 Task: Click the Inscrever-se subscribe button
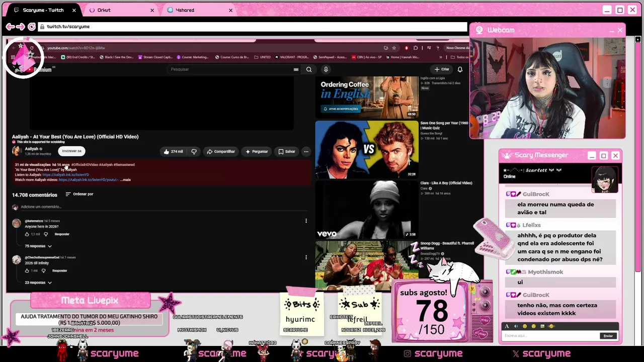pyautogui.click(x=71, y=151)
